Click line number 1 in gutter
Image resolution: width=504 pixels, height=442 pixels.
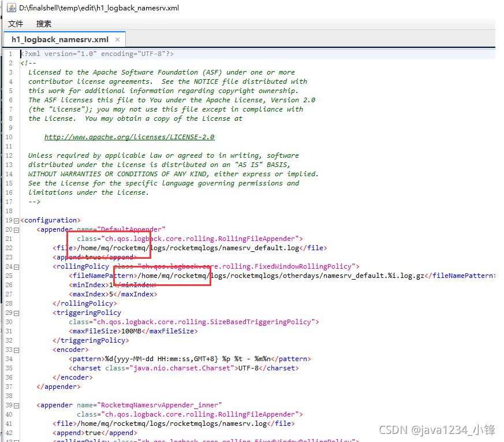pyautogui.click(x=10, y=54)
